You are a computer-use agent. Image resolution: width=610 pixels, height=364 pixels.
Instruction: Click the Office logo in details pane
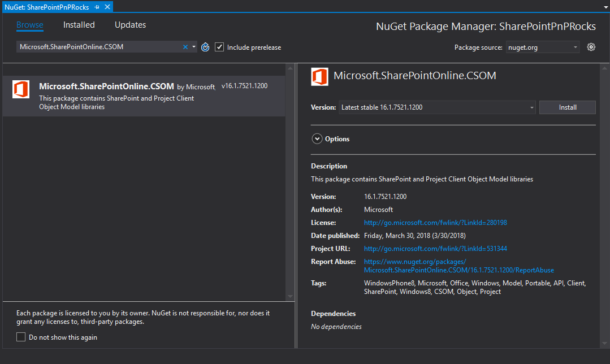pyautogui.click(x=319, y=76)
